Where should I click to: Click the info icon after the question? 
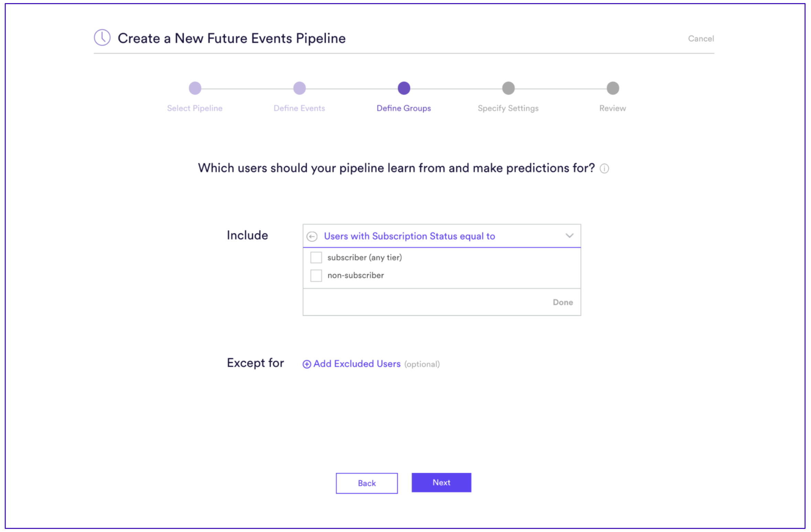[x=604, y=168]
